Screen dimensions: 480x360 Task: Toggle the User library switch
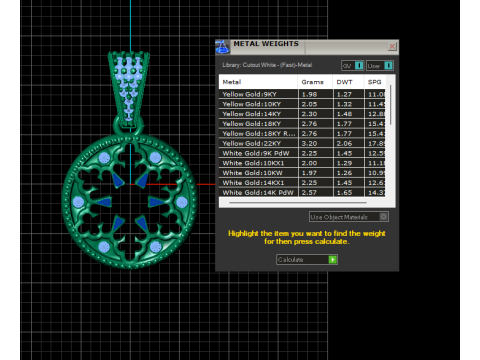pyautogui.click(x=380, y=66)
